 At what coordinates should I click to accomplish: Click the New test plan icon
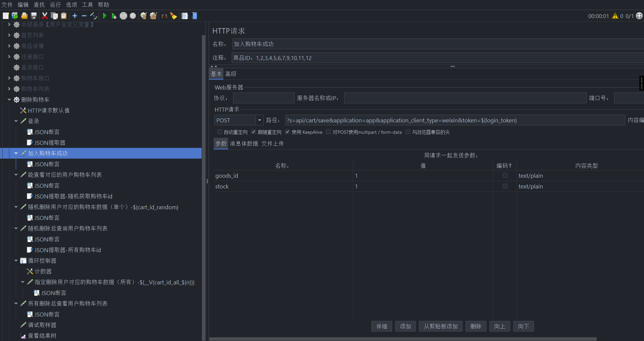pos(6,16)
